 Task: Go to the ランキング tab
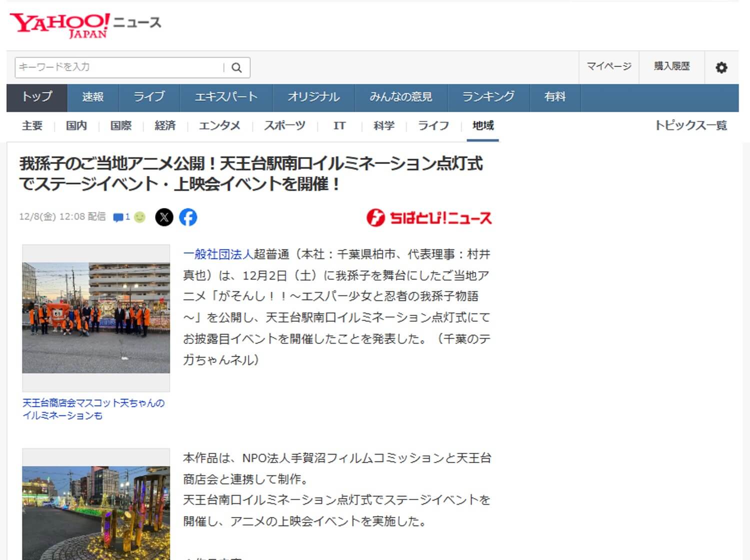[x=488, y=97]
